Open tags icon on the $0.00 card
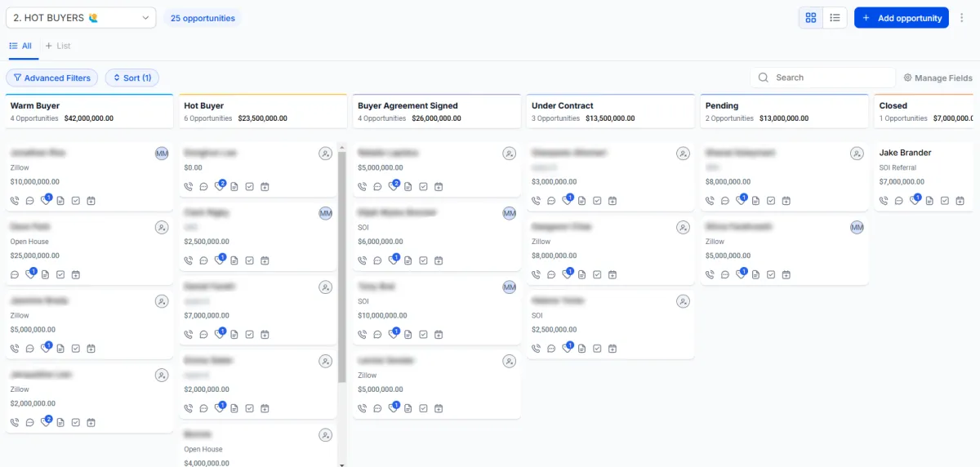This screenshot has width=980, height=467. (x=219, y=186)
